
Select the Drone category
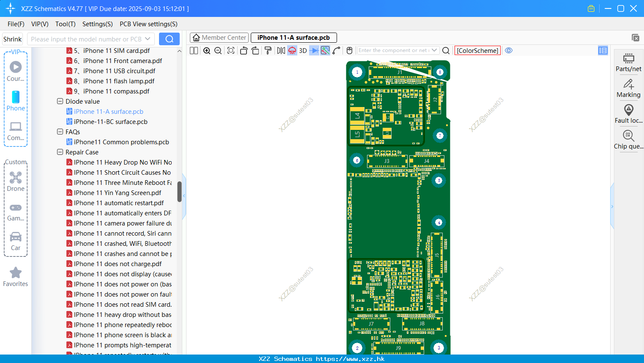click(x=16, y=181)
